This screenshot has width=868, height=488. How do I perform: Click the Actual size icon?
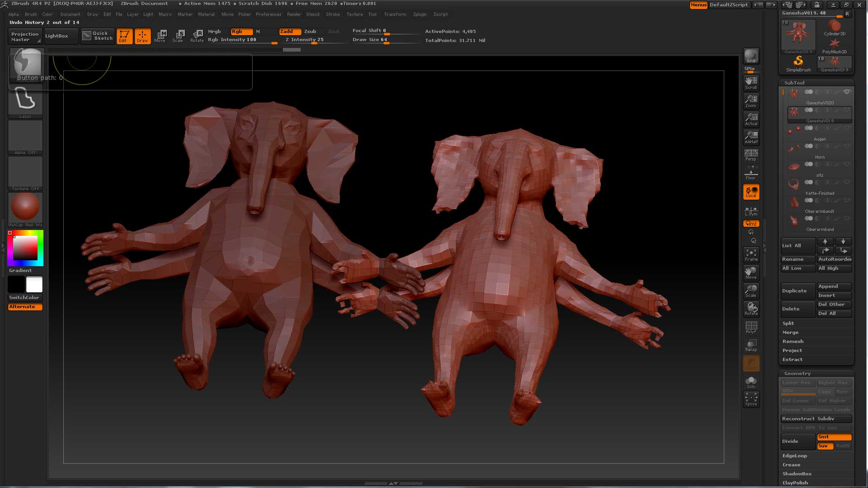(x=751, y=119)
